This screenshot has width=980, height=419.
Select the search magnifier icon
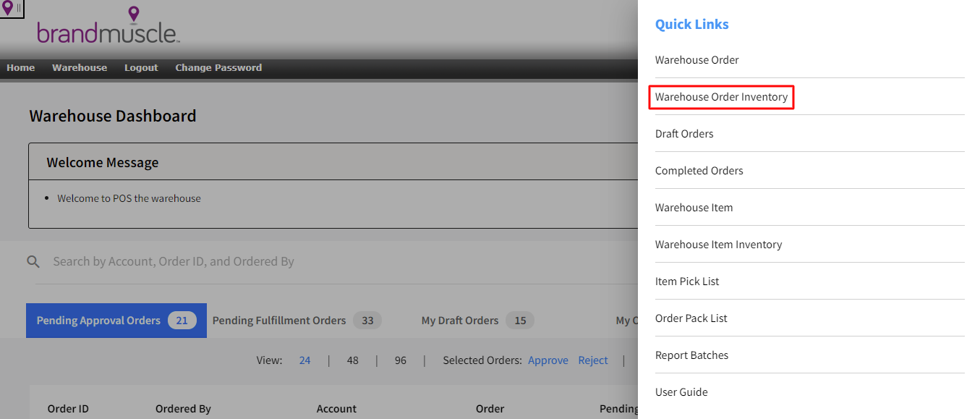33,261
